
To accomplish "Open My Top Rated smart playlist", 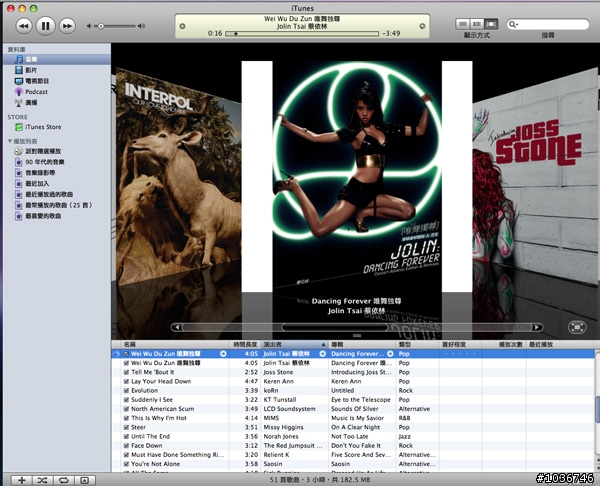I will pos(57,216).
